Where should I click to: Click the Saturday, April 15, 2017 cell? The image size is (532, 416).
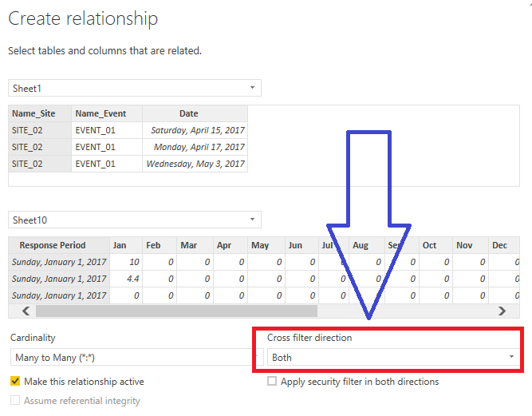pos(195,130)
